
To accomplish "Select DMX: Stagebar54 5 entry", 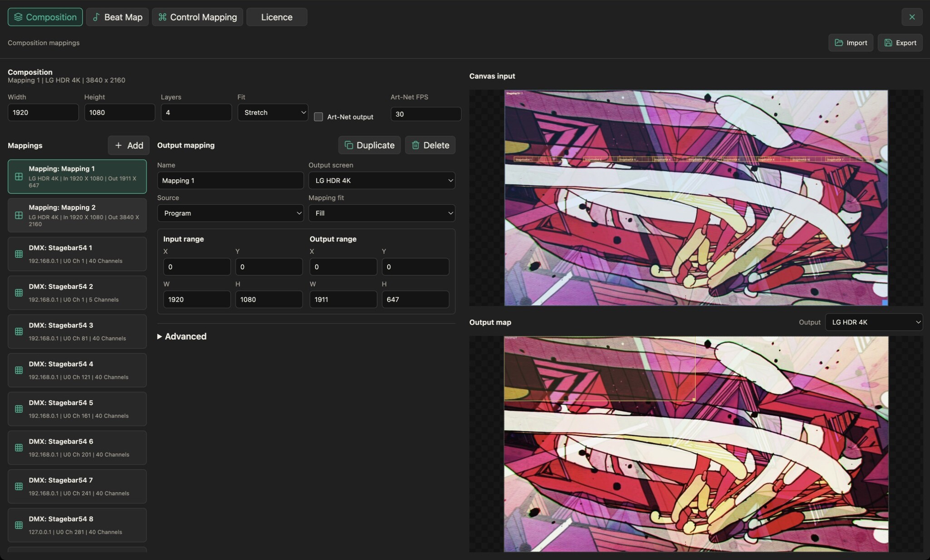I will (77, 409).
